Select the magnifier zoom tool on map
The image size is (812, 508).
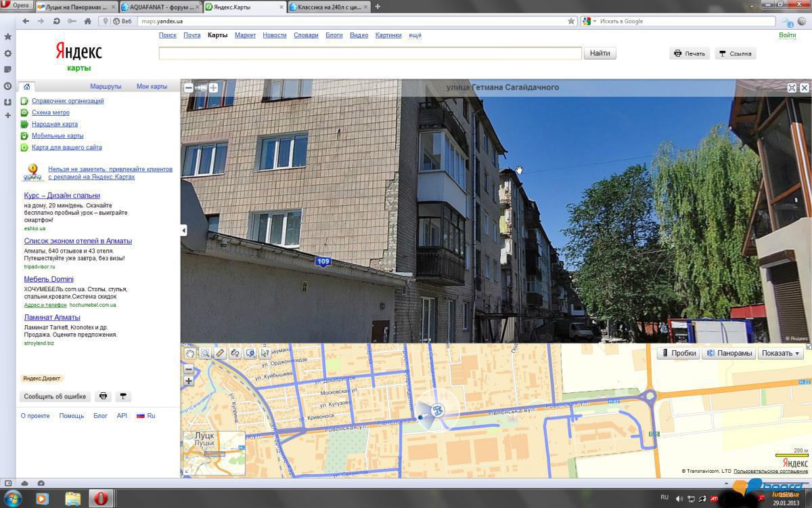[x=205, y=353]
